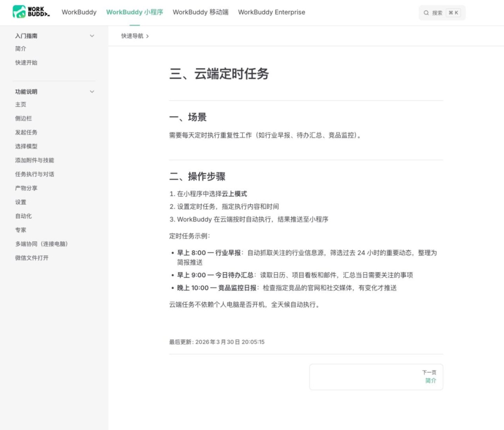Select the WorkBuddy 小程序 tab
This screenshot has width=504, height=430.
(x=135, y=12)
